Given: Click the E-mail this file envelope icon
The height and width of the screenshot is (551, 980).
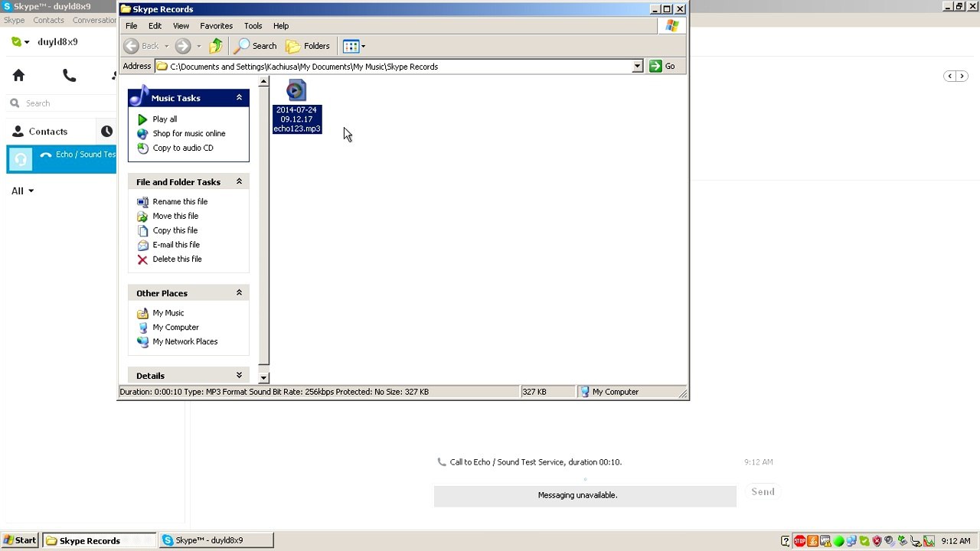Looking at the screenshot, I should click(142, 245).
